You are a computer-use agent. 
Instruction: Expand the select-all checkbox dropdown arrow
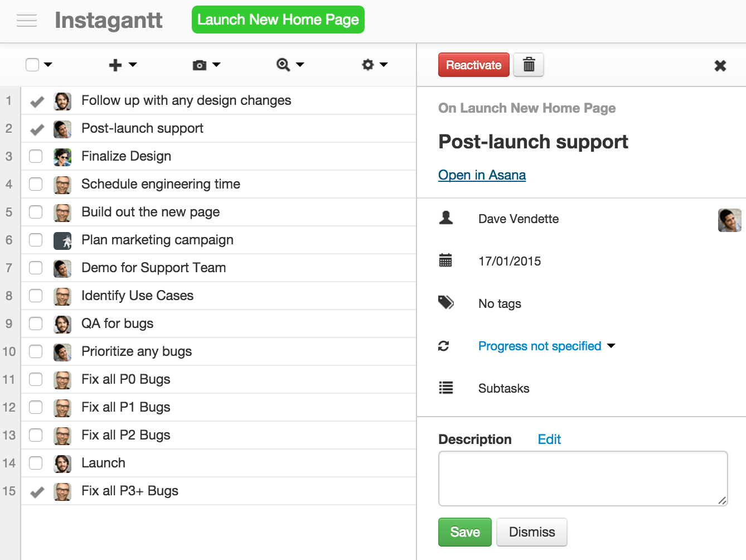coord(48,65)
